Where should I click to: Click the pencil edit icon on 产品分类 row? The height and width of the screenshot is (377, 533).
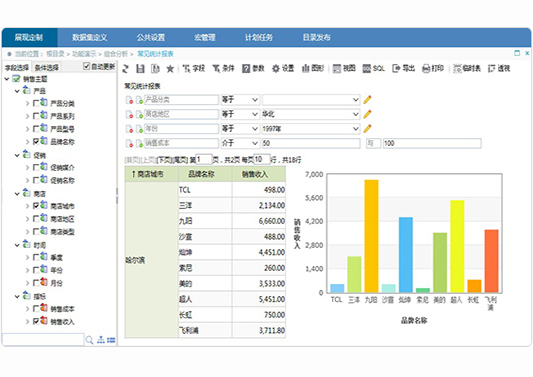(367, 100)
